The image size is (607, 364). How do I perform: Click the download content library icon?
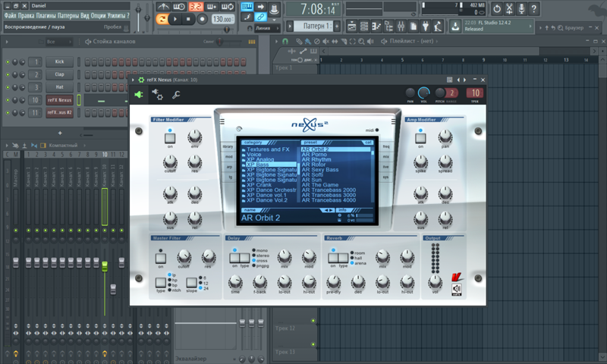pos(455,27)
